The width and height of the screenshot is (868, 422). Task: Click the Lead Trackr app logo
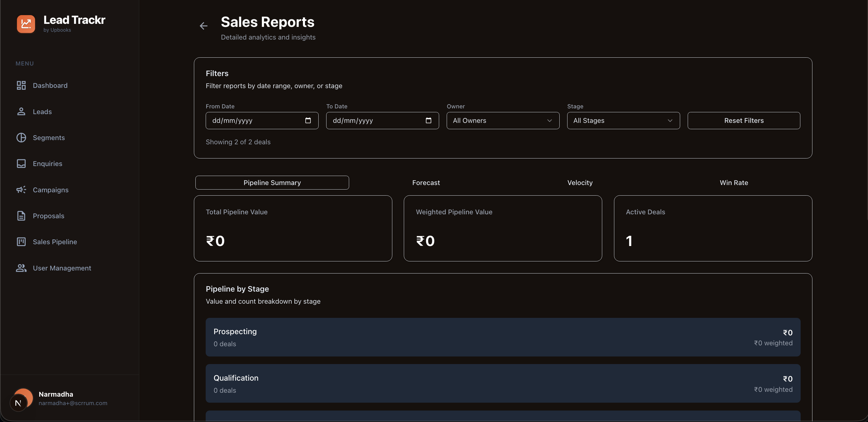click(x=26, y=24)
